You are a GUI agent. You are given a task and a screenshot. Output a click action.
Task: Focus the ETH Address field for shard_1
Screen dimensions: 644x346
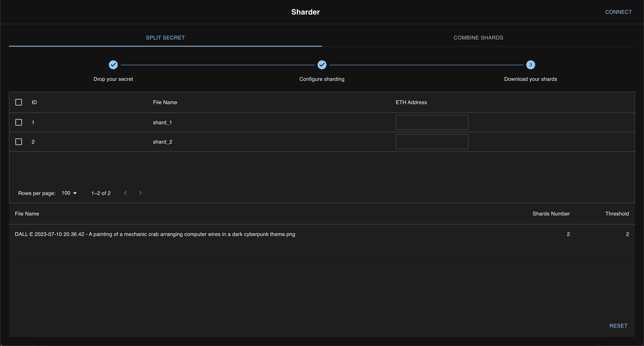tap(432, 122)
